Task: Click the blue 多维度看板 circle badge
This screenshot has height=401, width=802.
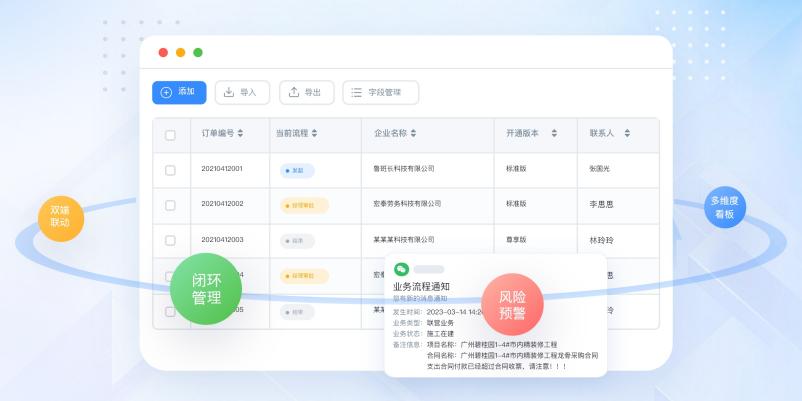Action: (x=724, y=207)
